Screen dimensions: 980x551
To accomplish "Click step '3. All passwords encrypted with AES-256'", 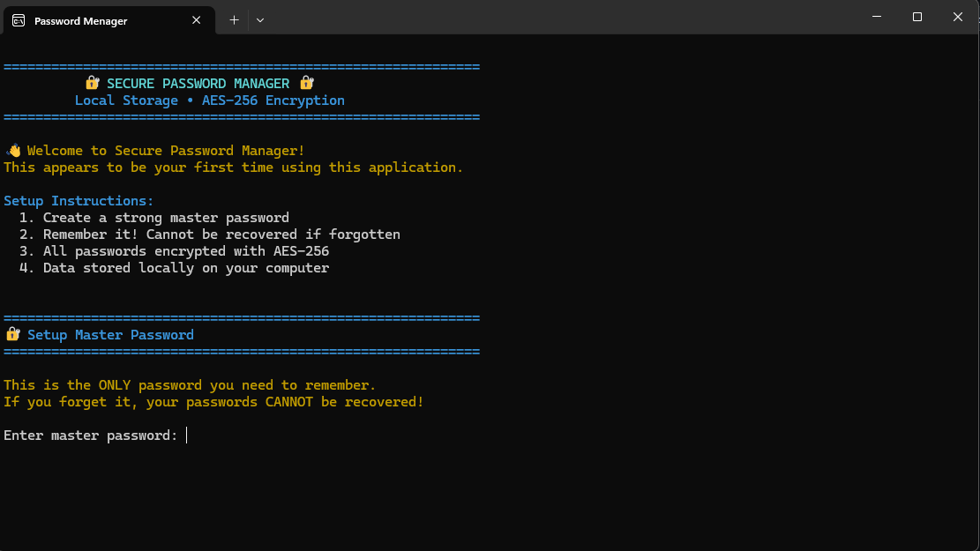I will click(x=174, y=251).
